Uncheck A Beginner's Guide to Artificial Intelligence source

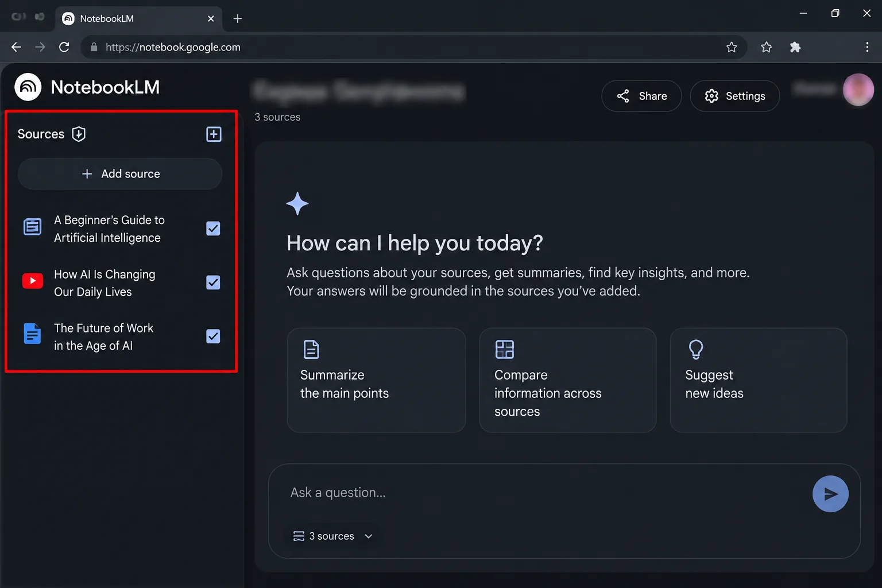(x=213, y=229)
